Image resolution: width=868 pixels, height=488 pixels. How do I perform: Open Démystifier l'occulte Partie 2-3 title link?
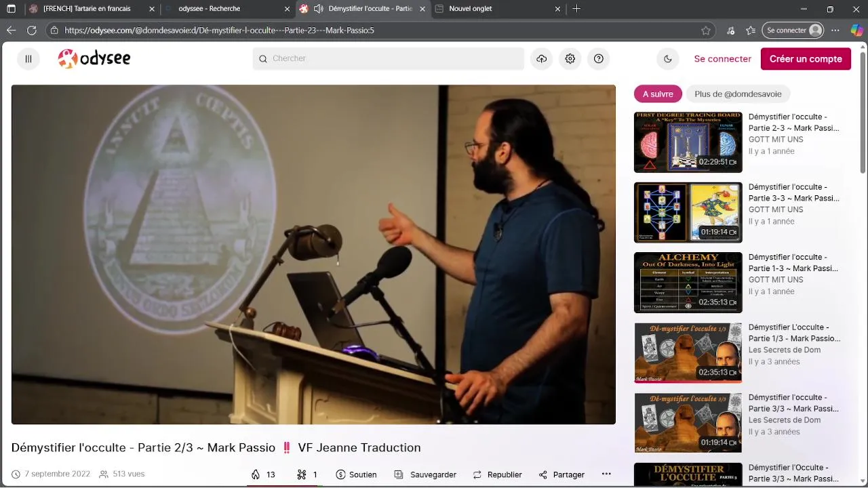coord(793,122)
